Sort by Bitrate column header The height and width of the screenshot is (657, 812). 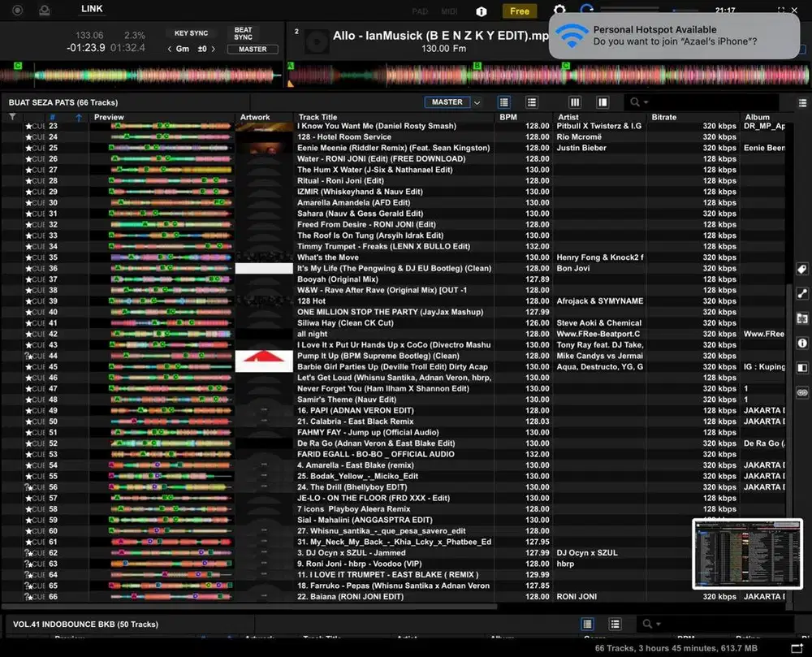664,118
